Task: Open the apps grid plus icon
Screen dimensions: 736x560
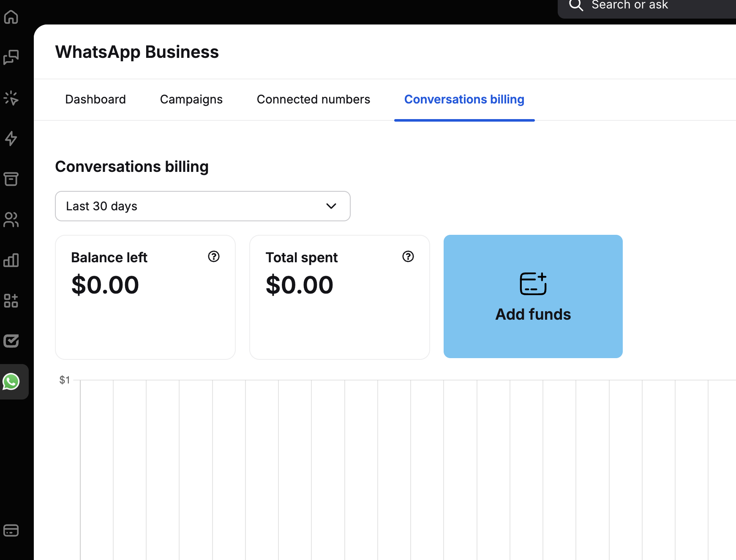Action: point(11,301)
